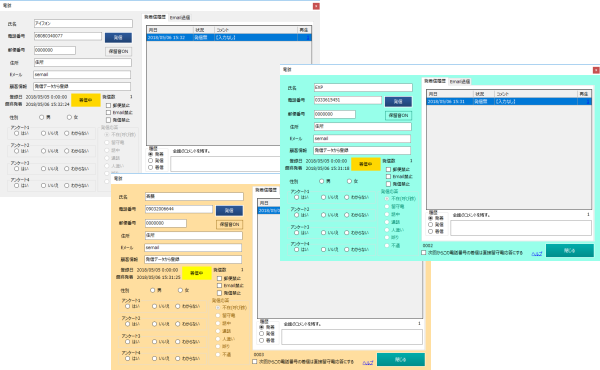The width and height of the screenshot is (600, 370).
Task: Open the ヘルプ link in orange window
Action: click(x=368, y=362)
